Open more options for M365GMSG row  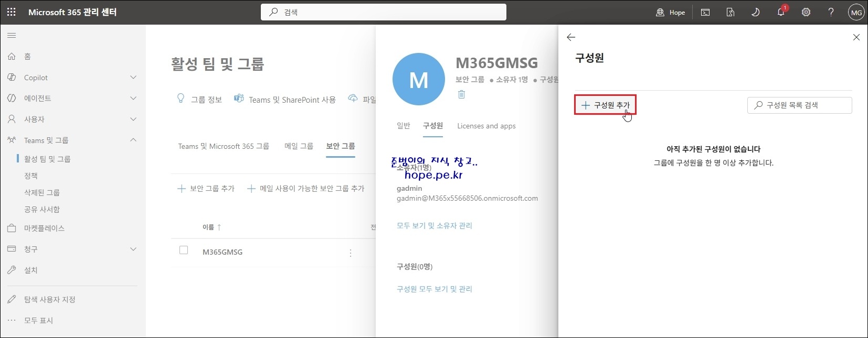tap(351, 253)
